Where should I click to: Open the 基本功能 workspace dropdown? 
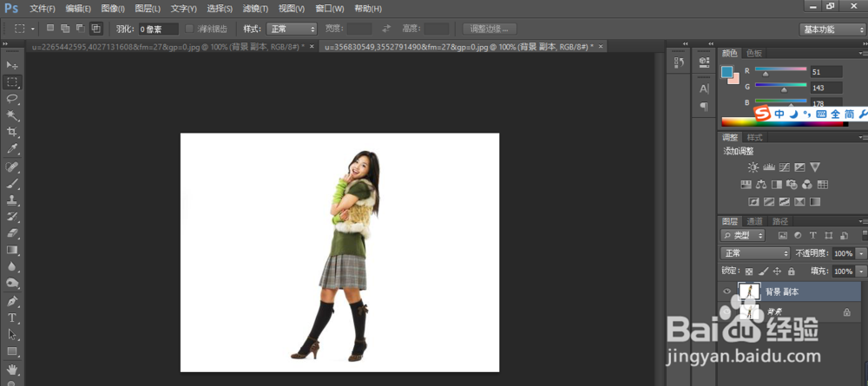[x=832, y=29]
